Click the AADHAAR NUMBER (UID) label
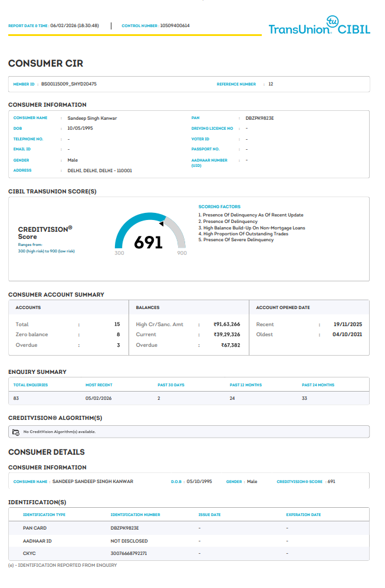Screen dimensions: 385x588 coord(209,163)
